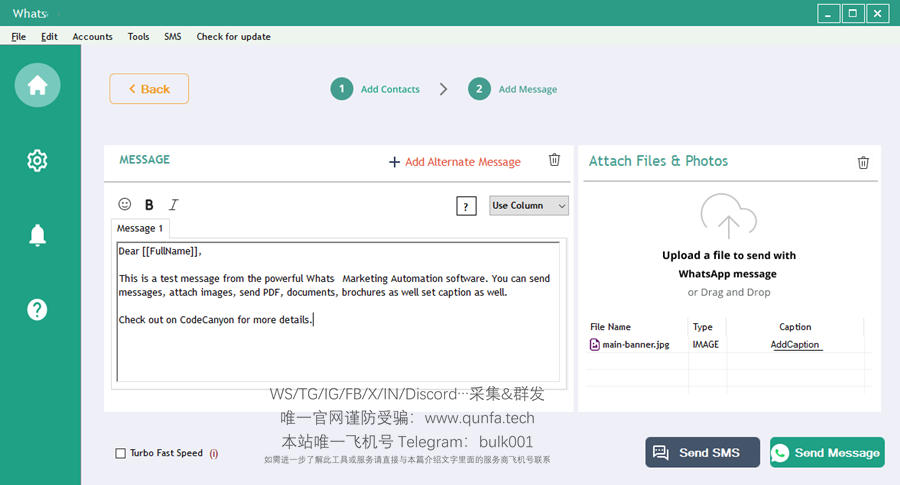Open the Edit menu
900x485 pixels.
49,37
